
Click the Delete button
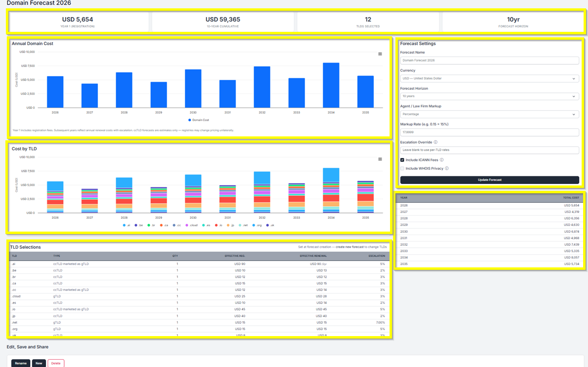point(56,363)
